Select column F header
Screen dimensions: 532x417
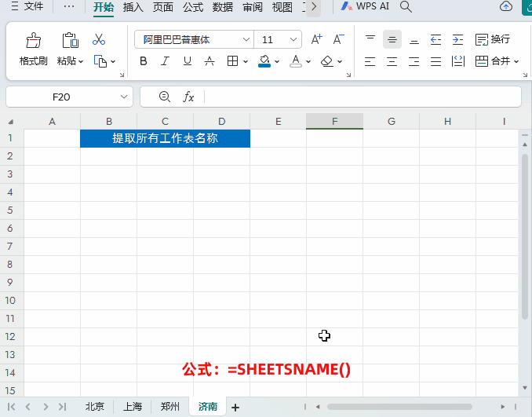pyautogui.click(x=334, y=121)
